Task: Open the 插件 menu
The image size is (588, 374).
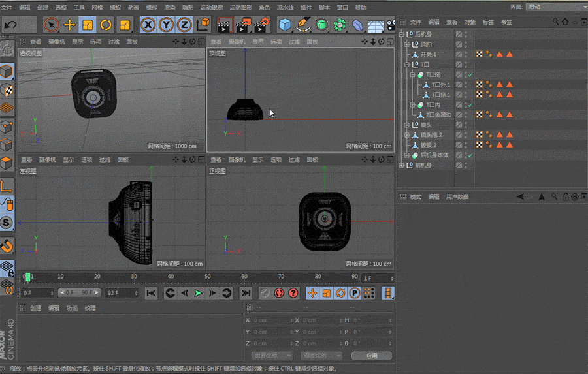Action: (x=306, y=7)
